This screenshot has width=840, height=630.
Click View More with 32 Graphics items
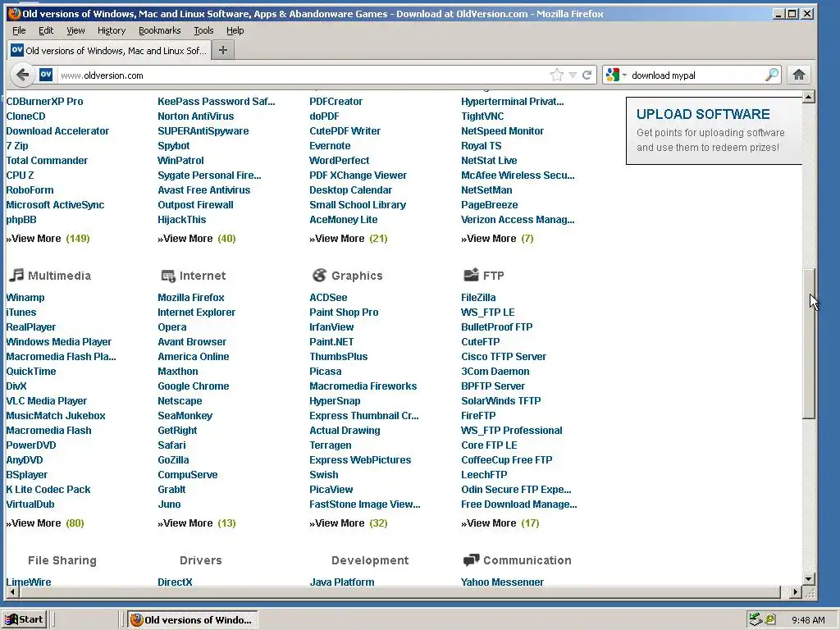[x=349, y=523]
